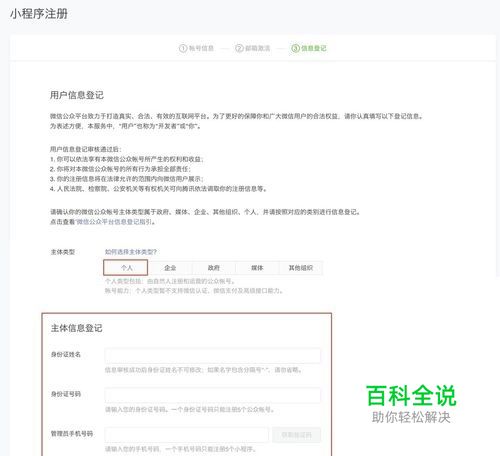
Task: Select the 企业 subject type
Action: coord(170,268)
